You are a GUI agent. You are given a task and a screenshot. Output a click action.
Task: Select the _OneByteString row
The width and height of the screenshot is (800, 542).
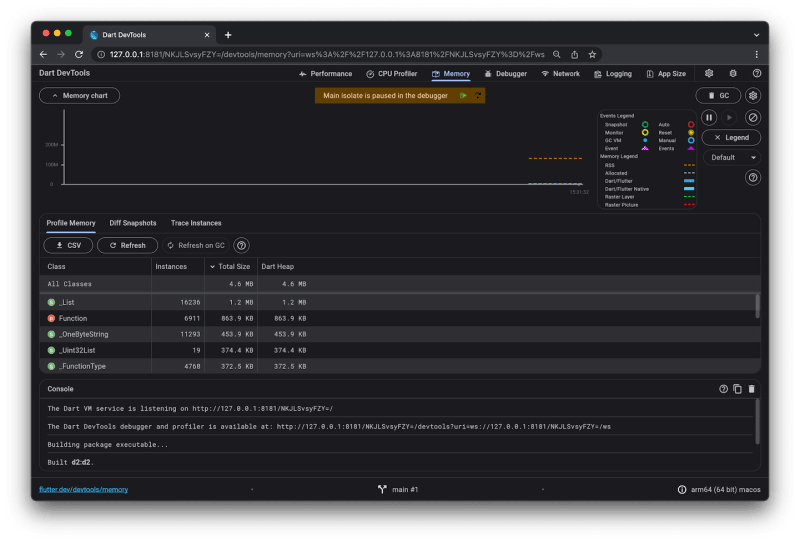[400, 334]
